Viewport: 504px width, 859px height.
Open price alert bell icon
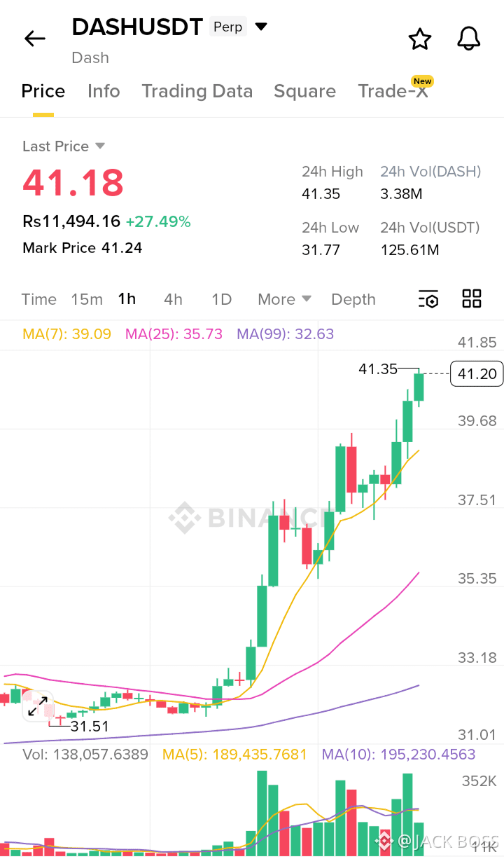(x=469, y=39)
